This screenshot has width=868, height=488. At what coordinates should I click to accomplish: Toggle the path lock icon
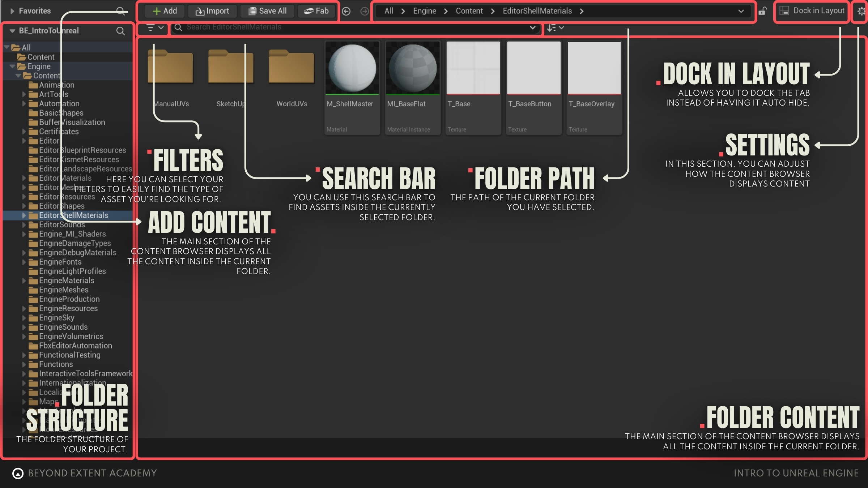[x=762, y=11]
